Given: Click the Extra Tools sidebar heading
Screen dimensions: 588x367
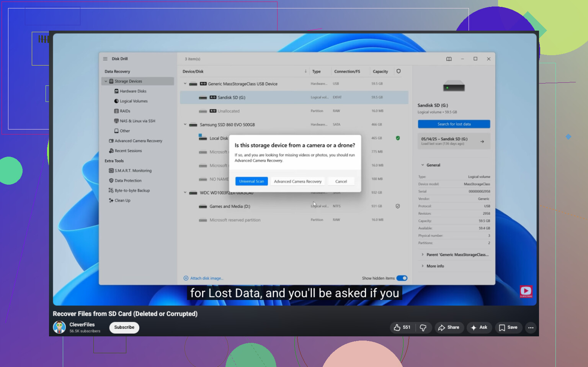Looking at the screenshot, I should [114, 161].
